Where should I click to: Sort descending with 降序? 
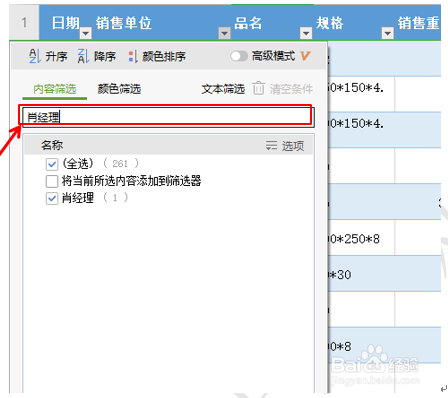(105, 56)
